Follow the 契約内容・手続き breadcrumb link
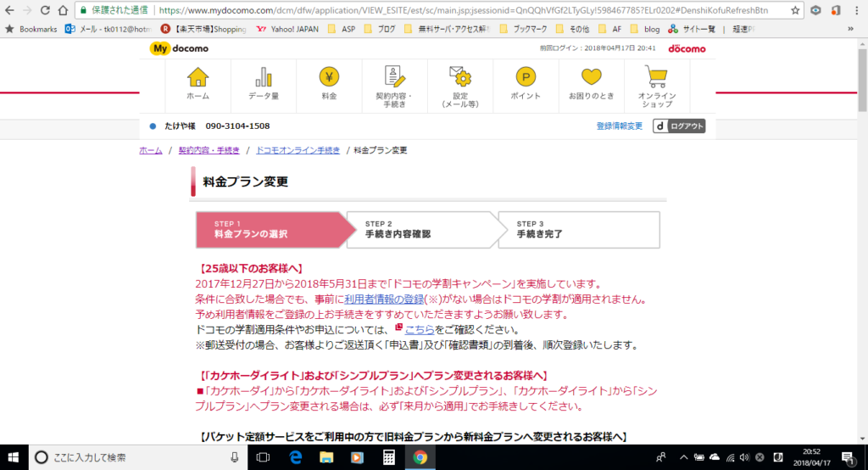Screen dimensions: 868x470 (209, 150)
